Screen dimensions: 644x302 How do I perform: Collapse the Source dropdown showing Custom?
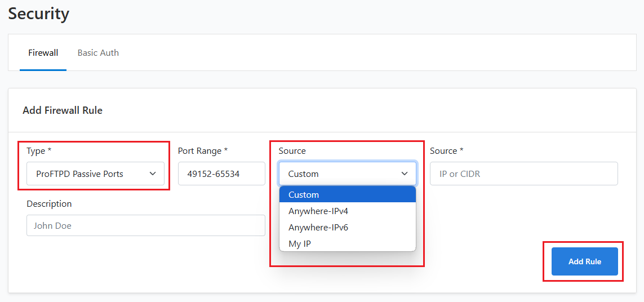(x=348, y=174)
